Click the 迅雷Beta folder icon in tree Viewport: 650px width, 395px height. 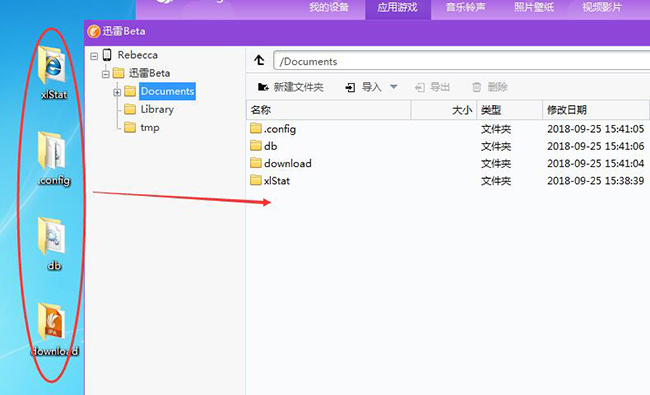click(x=119, y=73)
